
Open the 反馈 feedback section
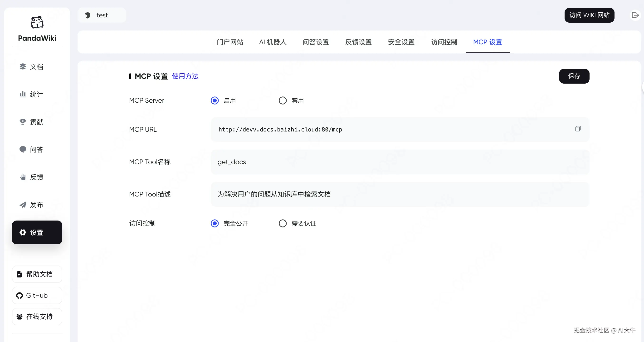36,177
